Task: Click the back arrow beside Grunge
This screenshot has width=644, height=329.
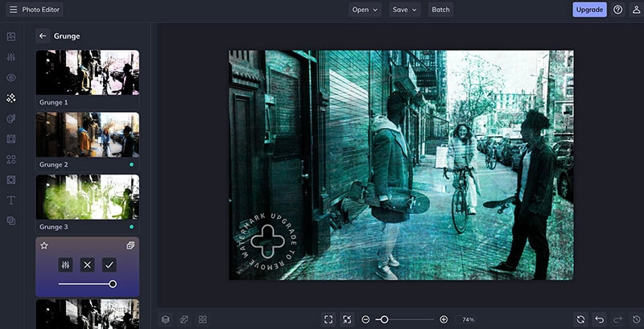Action: pyautogui.click(x=43, y=36)
